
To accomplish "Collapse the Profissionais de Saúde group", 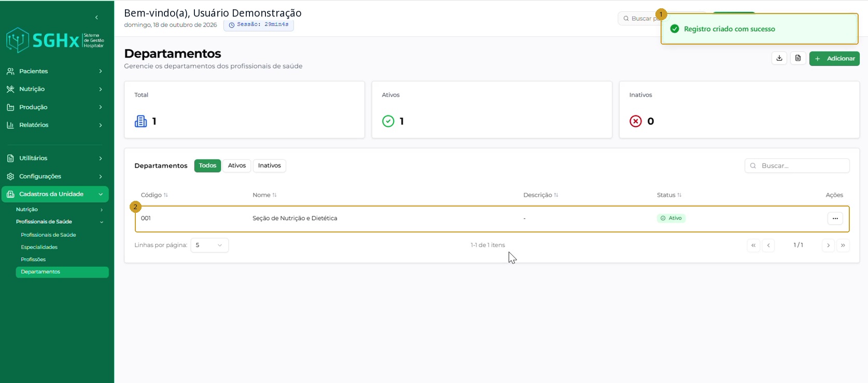I will [102, 222].
